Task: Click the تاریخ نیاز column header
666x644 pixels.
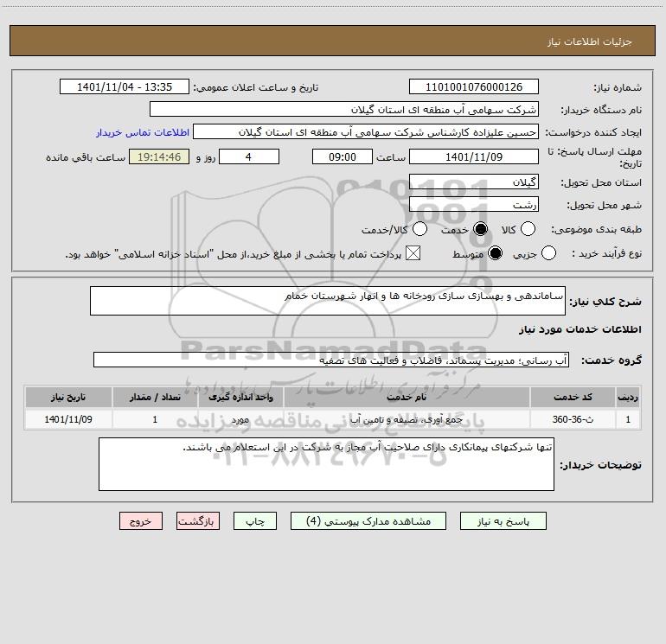Action: pos(68,397)
